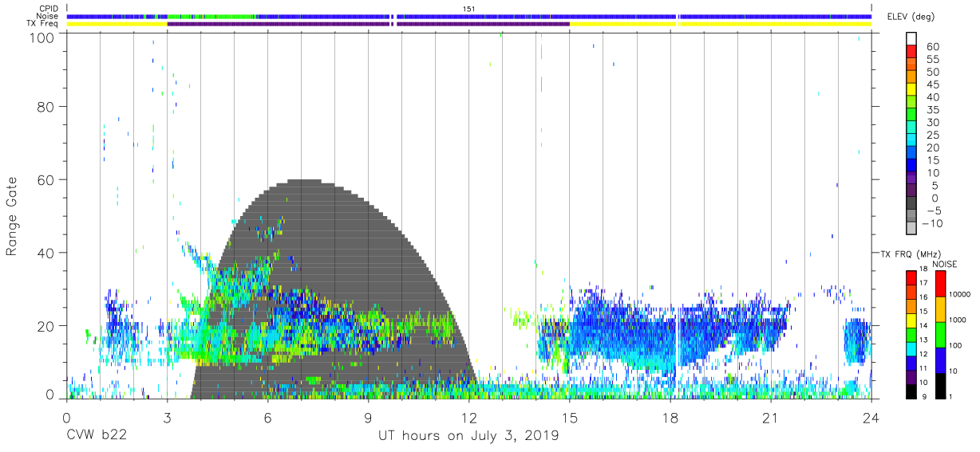
Task: Click the y-axis tick label '40'
Action: (x=47, y=253)
